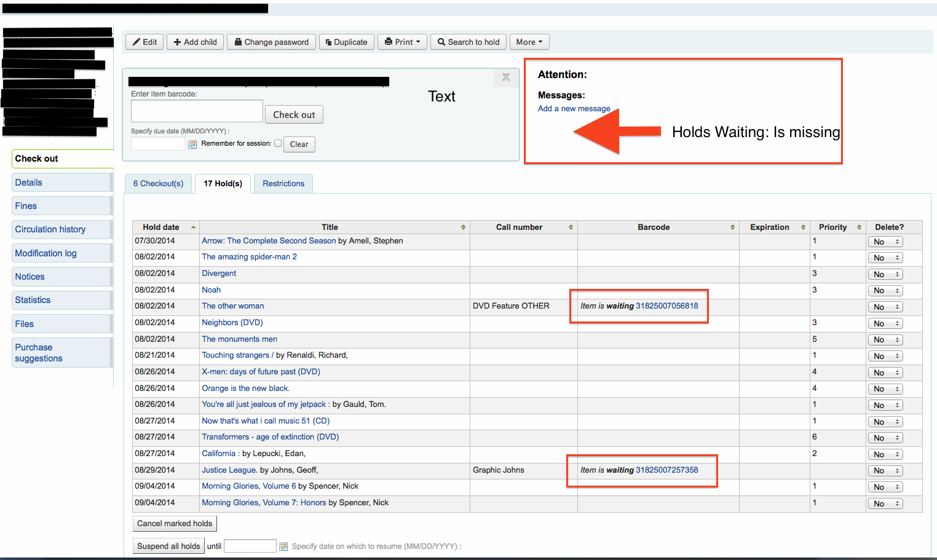Switch to the 6 Checkout(s) tab

(x=158, y=184)
